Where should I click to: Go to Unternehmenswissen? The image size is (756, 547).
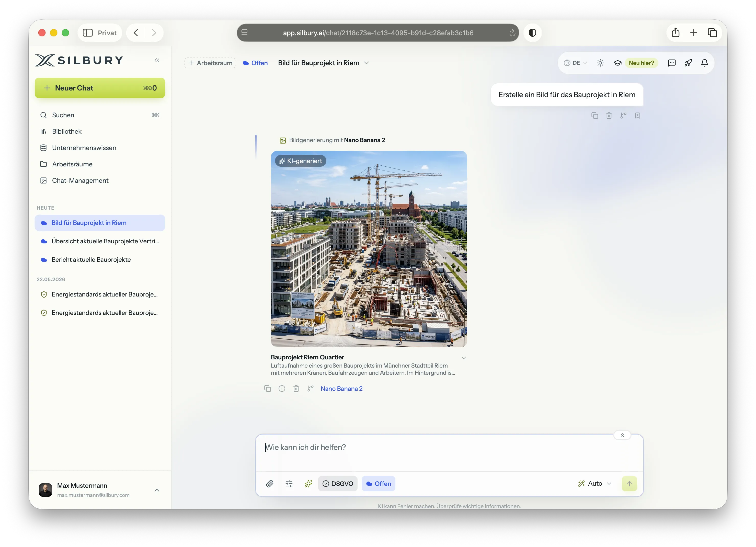(x=100, y=148)
